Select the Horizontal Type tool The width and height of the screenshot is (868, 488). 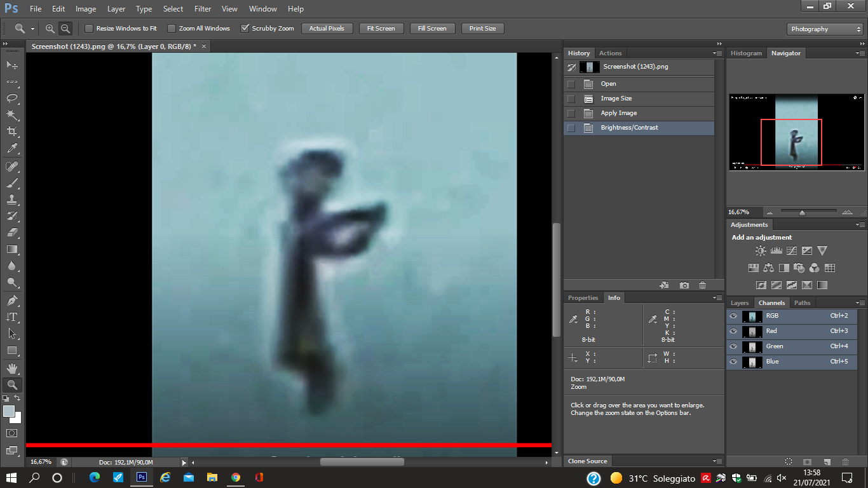tap(12, 317)
